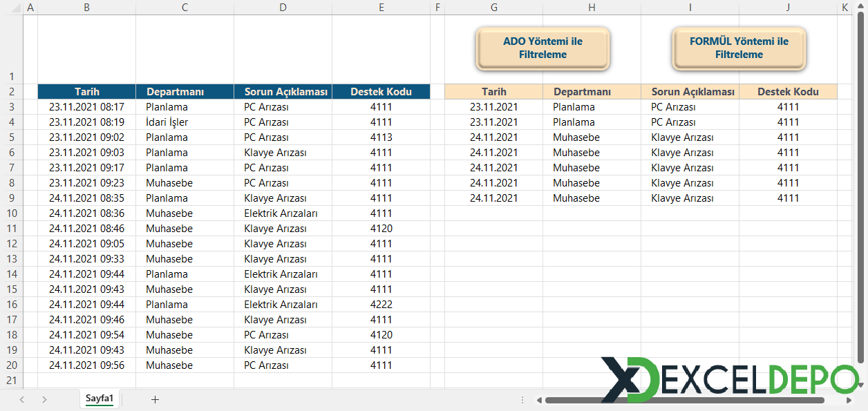Click the ADO Yöntemi ile Filtreleme button
This screenshot has height=411, width=868.
(x=542, y=48)
